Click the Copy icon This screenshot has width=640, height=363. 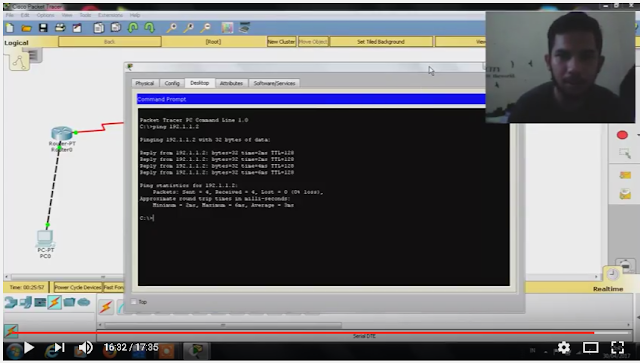[98, 28]
